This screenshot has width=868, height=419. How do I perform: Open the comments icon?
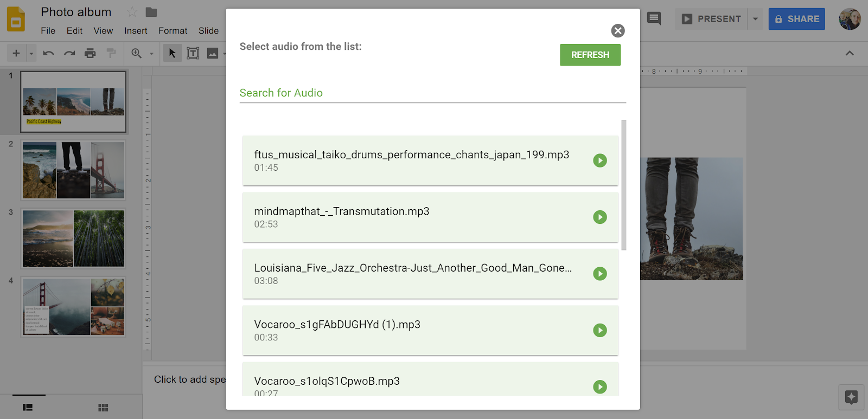tap(654, 19)
